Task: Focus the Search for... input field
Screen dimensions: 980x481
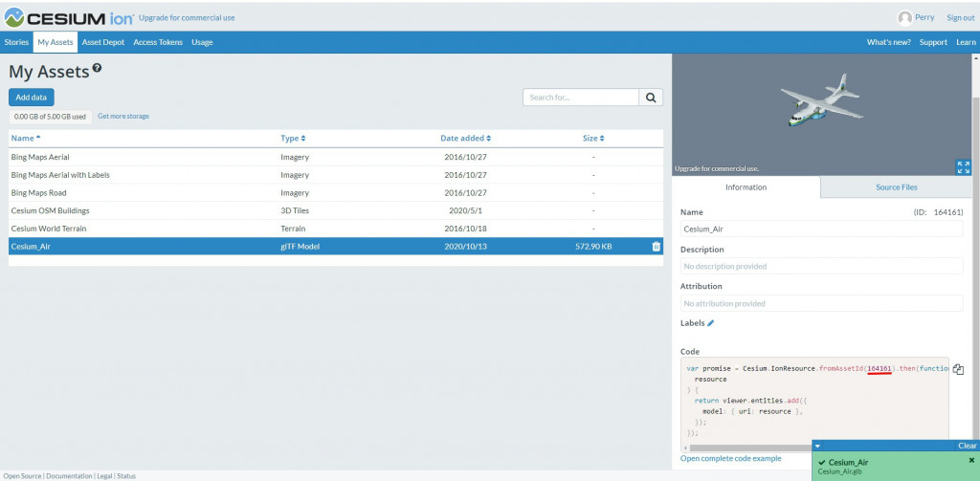Action: (581, 98)
